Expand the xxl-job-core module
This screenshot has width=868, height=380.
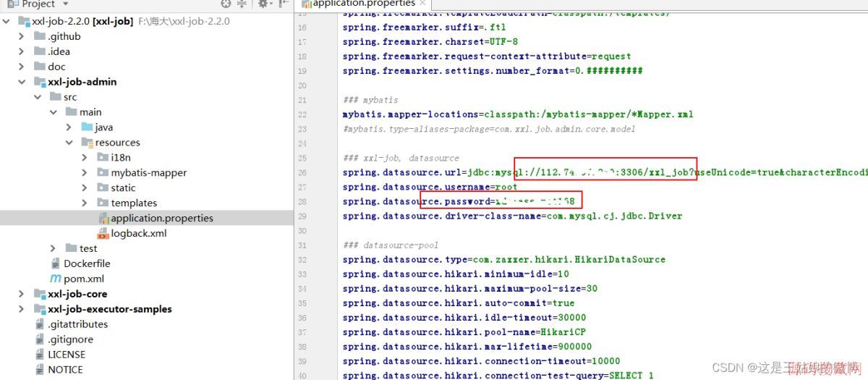[x=22, y=294]
